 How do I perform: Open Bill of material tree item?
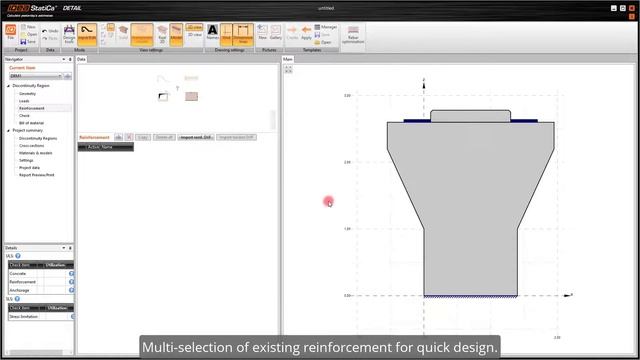point(31,123)
